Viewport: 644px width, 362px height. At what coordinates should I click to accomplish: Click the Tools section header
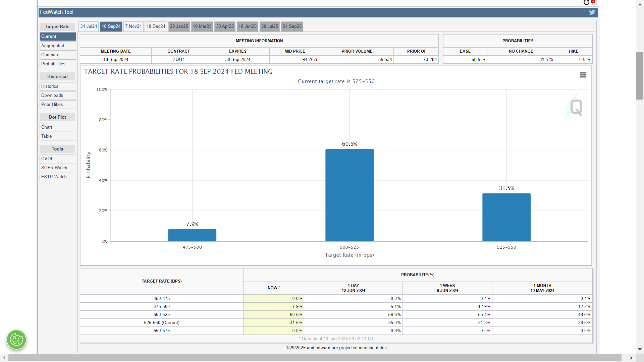[x=57, y=149]
